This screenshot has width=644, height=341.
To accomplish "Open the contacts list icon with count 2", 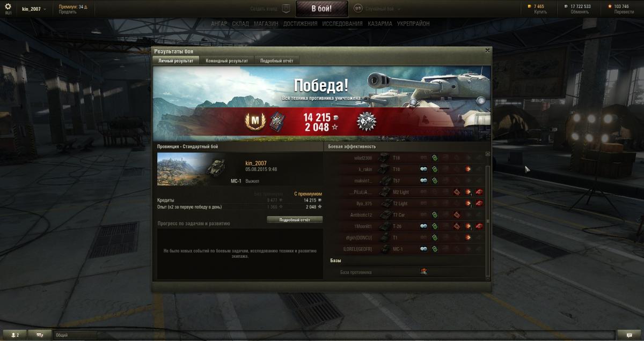I will pos(16,335).
